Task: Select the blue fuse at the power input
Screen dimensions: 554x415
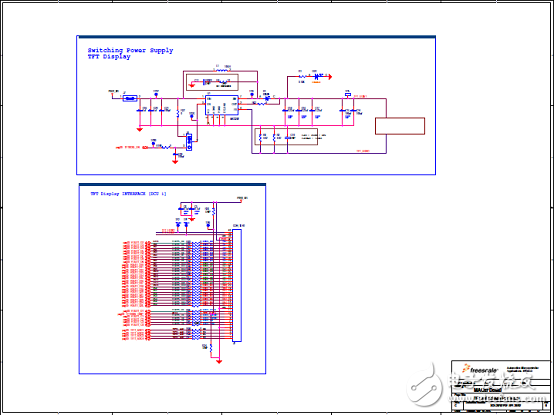Action: (x=130, y=99)
